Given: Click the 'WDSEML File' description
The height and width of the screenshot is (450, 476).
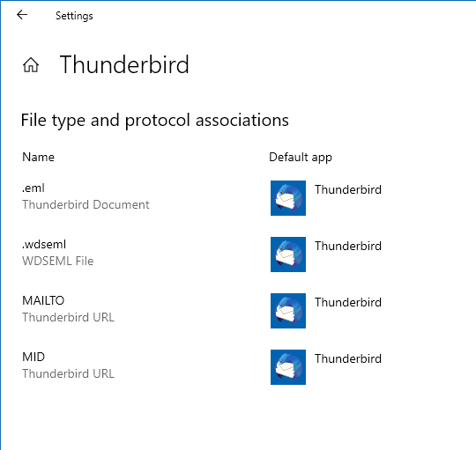Looking at the screenshot, I should tap(57, 261).
